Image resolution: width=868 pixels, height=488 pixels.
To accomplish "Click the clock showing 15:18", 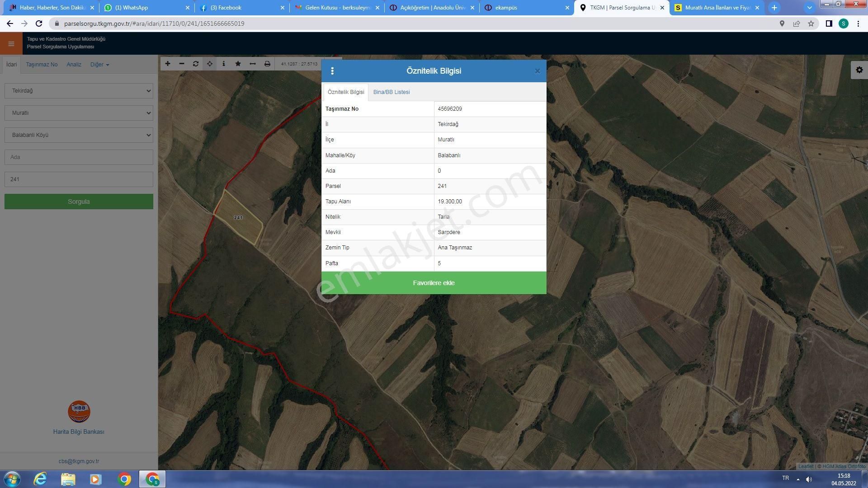I will 844,476.
